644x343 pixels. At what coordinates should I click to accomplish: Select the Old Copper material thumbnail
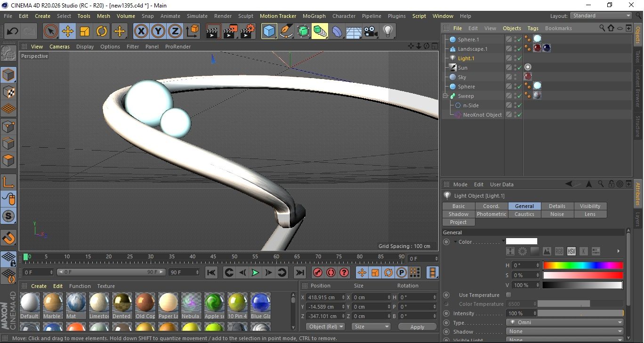click(145, 305)
